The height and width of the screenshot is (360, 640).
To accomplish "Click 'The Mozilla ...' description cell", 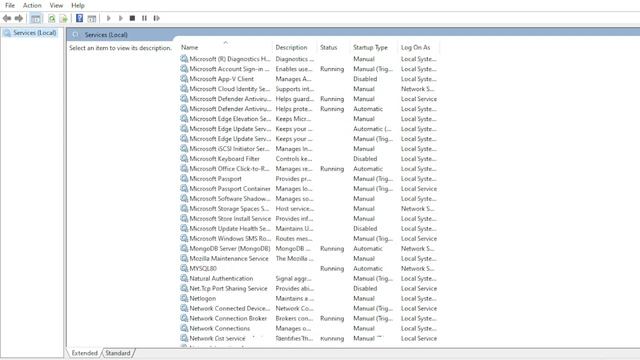I will click(x=294, y=258).
